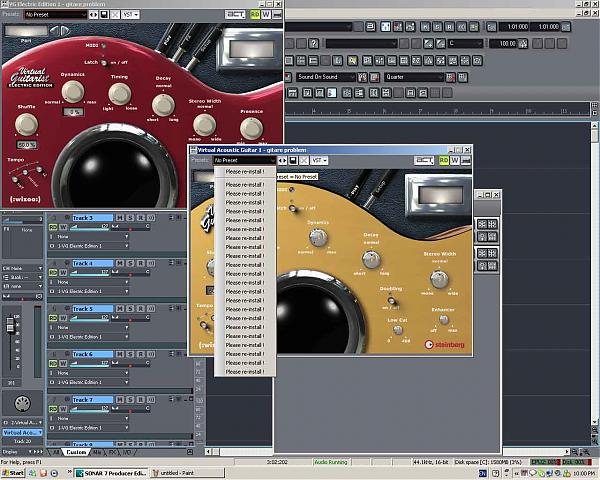The image size is (600, 480).
Task: Open SONAR 7 Producer Edition taskbar button
Action: click(110, 472)
